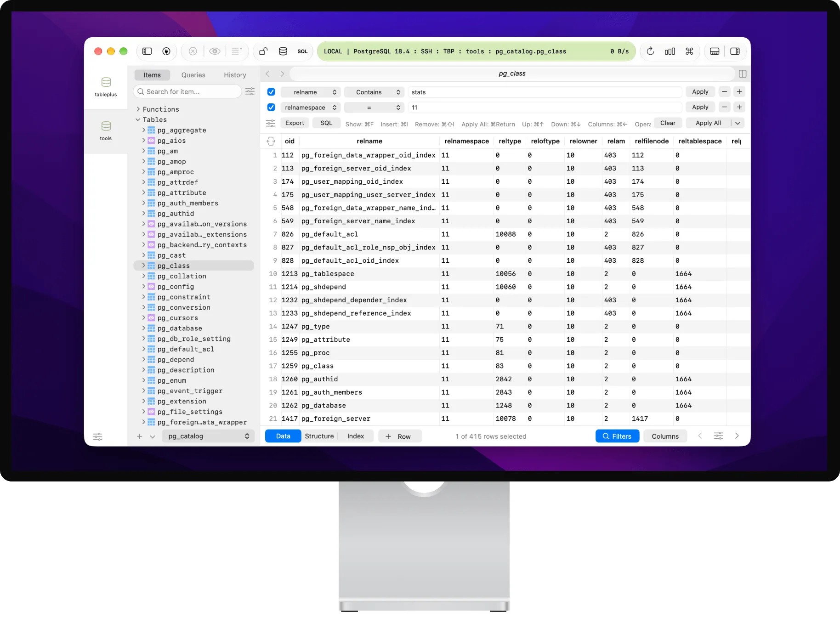Select the tableplus connection icon
Screen dimensions: 840x634
click(106, 87)
